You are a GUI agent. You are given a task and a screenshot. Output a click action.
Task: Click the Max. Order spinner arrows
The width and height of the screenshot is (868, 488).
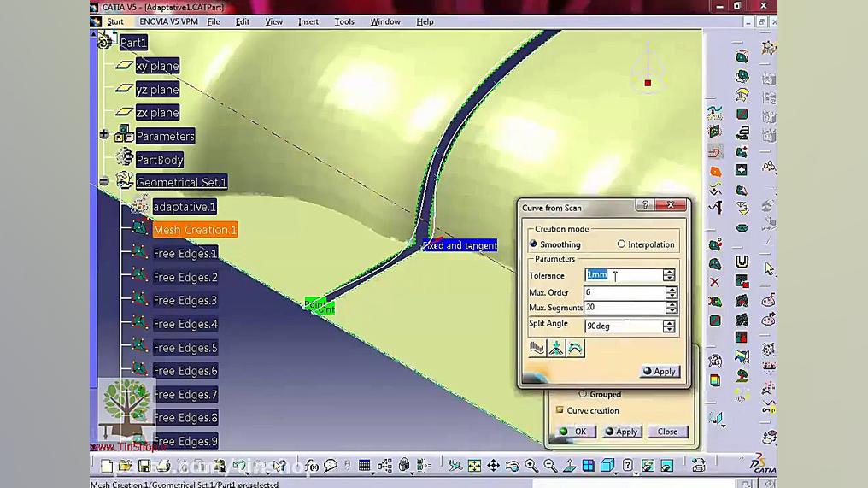[x=672, y=292]
